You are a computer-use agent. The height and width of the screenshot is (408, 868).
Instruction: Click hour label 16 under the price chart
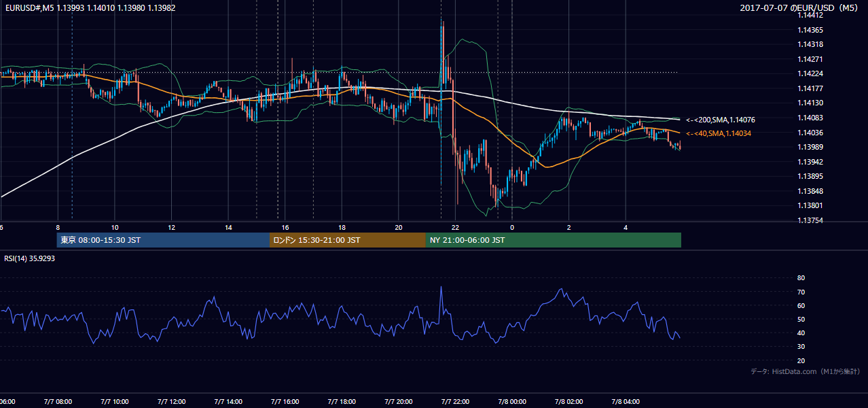285,228
